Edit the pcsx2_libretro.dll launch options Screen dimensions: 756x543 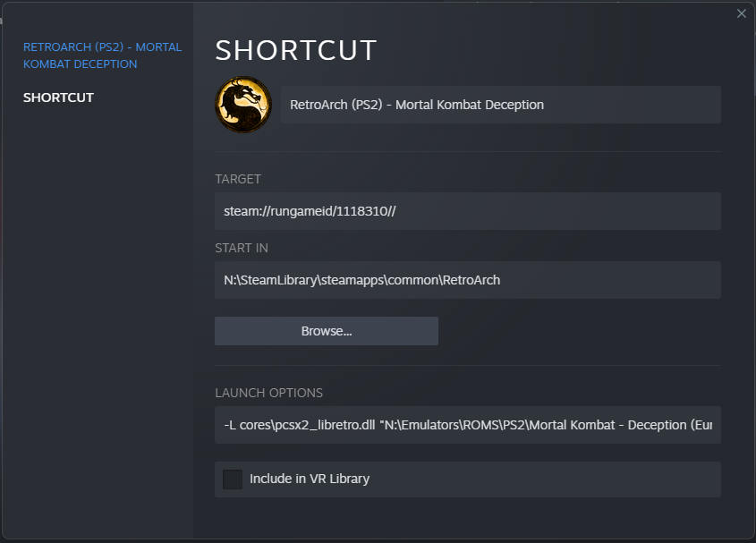467,425
